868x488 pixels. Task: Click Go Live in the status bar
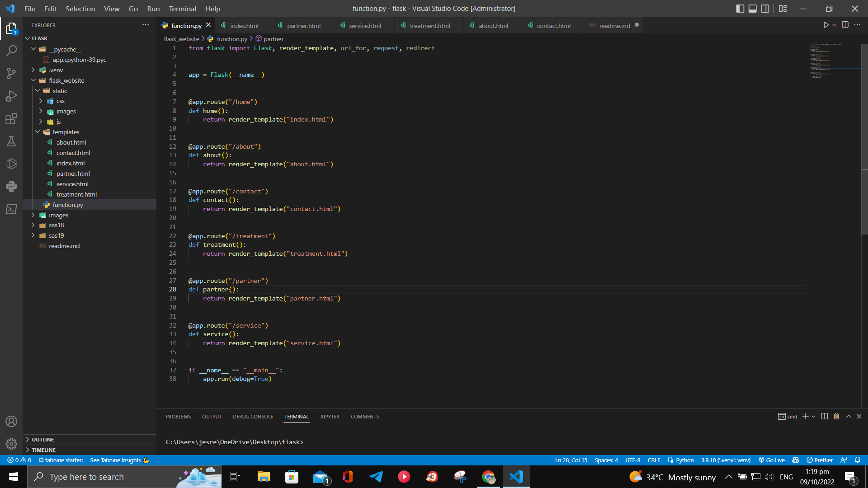tap(771, 460)
